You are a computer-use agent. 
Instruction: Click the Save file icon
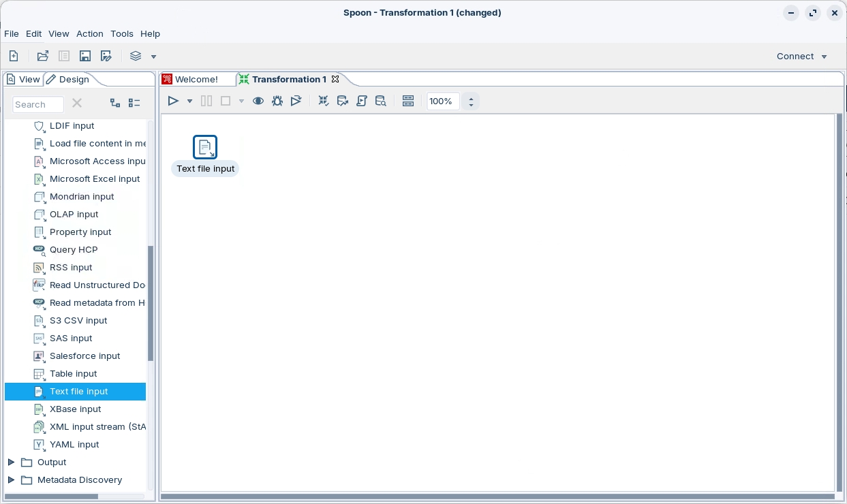[85, 57]
